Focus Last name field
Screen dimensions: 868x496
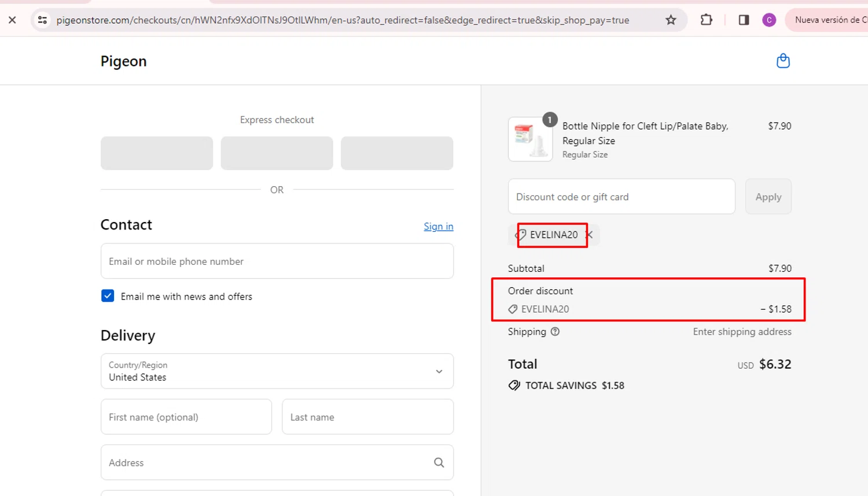tap(367, 417)
